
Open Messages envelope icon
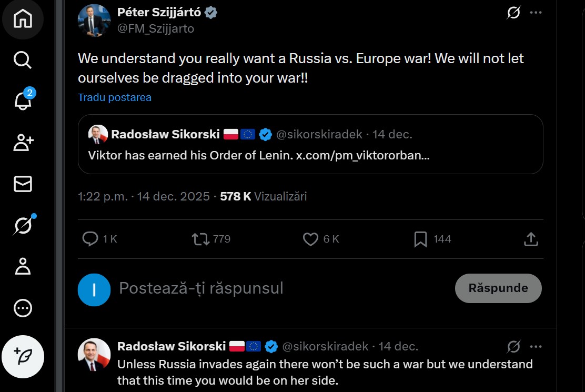23,184
